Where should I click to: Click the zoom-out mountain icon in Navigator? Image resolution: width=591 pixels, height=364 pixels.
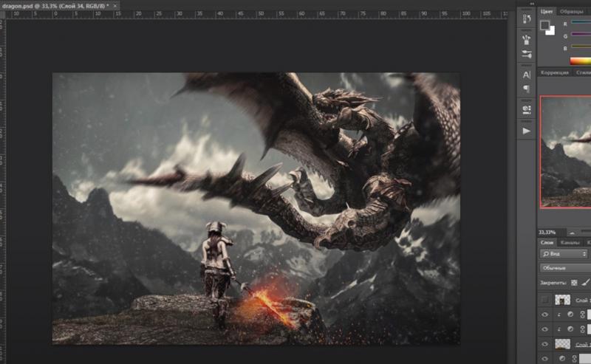click(x=572, y=233)
